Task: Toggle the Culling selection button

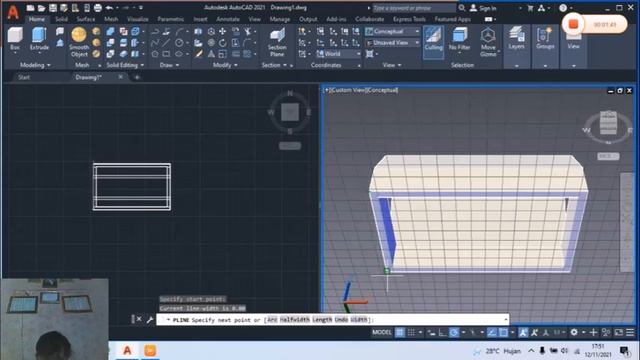Action: click(433, 41)
